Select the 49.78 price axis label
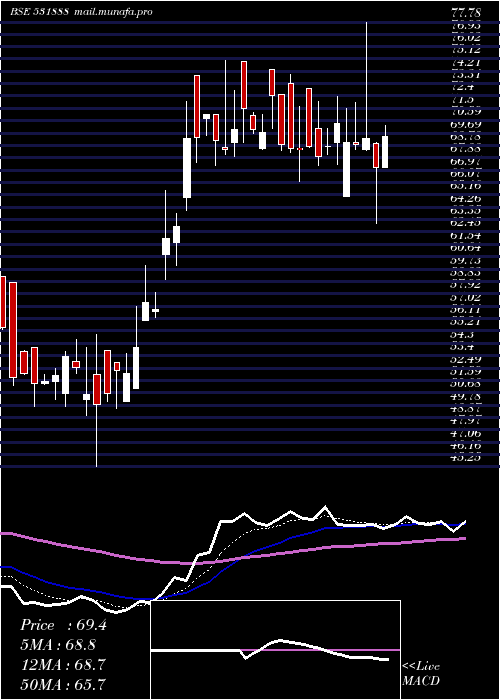The width and height of the screenshot is (500, 700). point(466,396)
